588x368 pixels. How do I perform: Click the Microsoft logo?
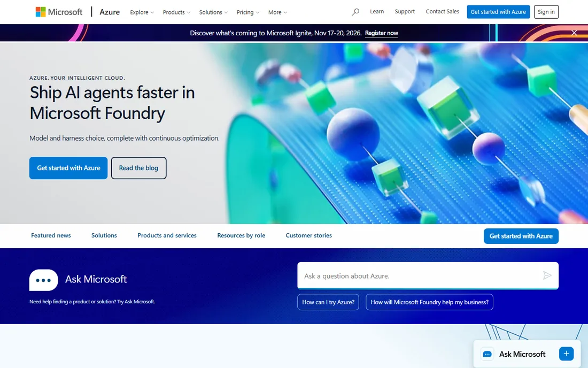click(59, 12)
